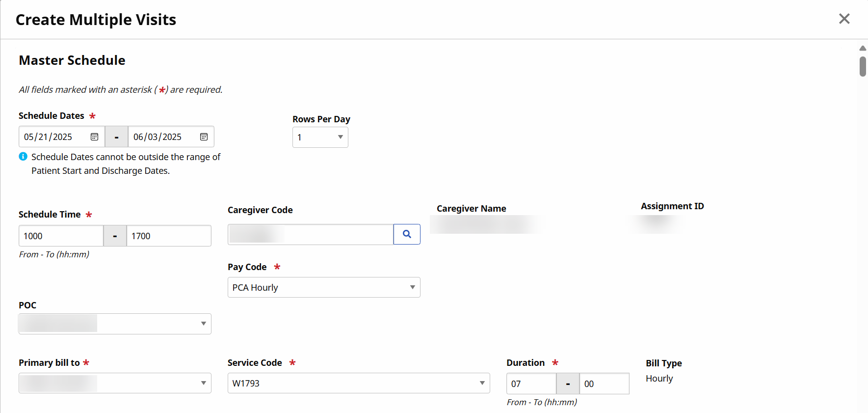Click the scrollbar up arrow
Screen dimensions: 868x413
pyautogui.click(x=863, y=48)
